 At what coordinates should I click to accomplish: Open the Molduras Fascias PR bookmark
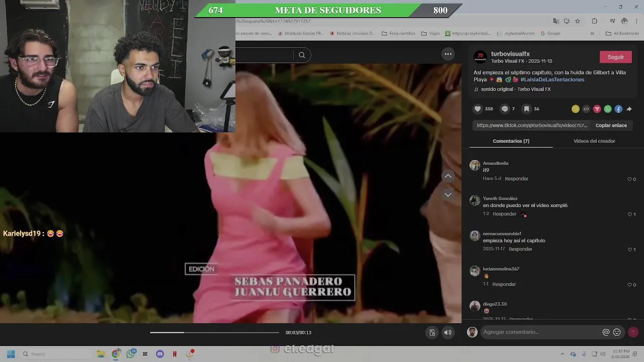(x=300, y=34)
